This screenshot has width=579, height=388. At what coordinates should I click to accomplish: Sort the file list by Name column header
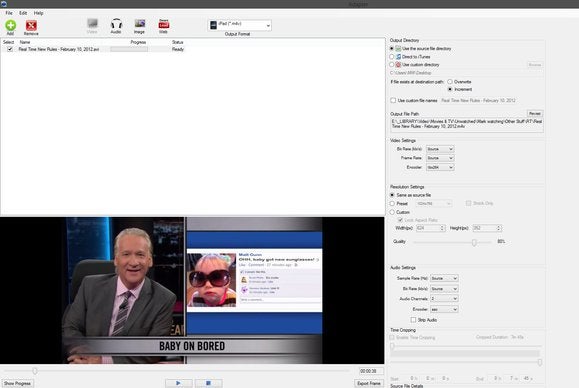point(25,42)
